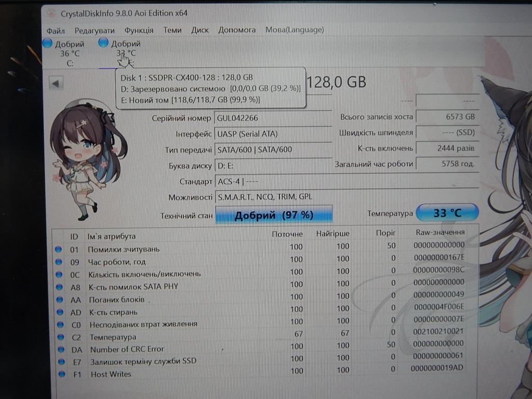Open the Допомога menu
The height and width of the screenshot is (399, 532).
point(237,30)
